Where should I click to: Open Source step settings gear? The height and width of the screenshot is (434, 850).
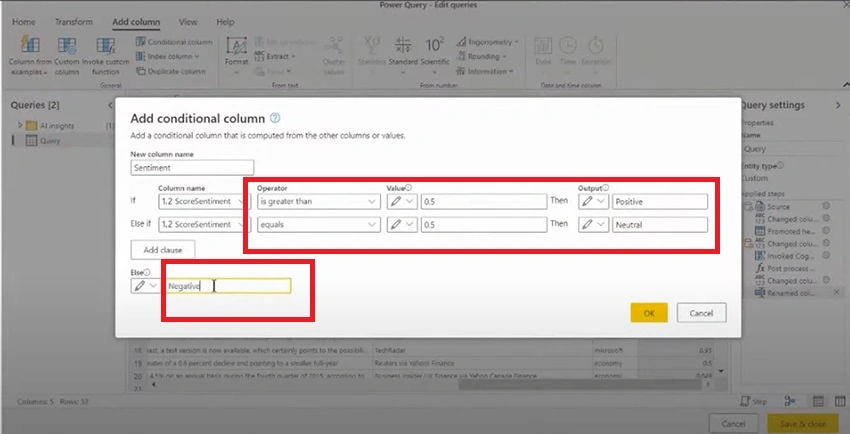[x=826, y=206]
